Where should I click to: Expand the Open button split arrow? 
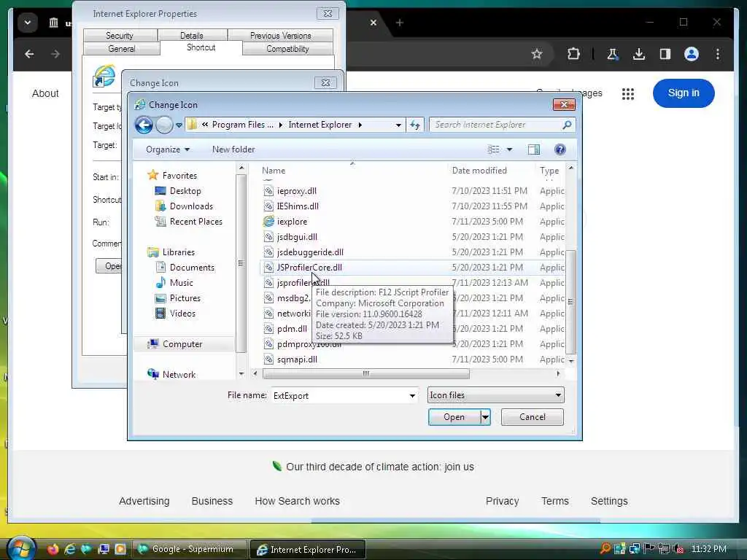[x=485, y=417]
